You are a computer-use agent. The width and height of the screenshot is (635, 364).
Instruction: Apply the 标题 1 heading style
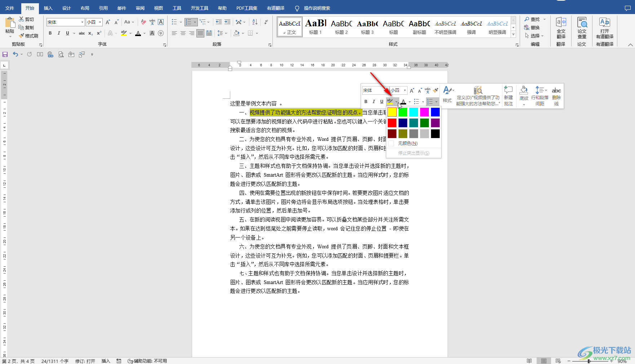[x=315, y=27]
